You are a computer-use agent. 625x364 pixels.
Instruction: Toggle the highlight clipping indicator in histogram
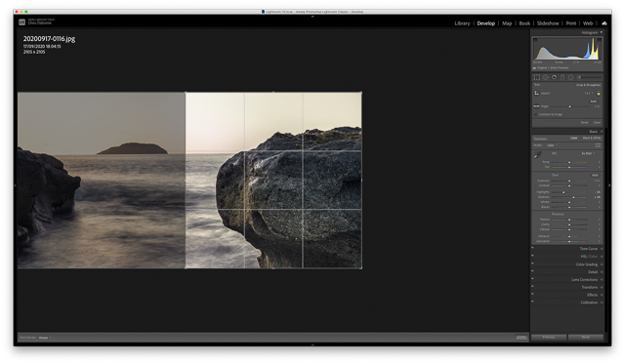point(599,40)
